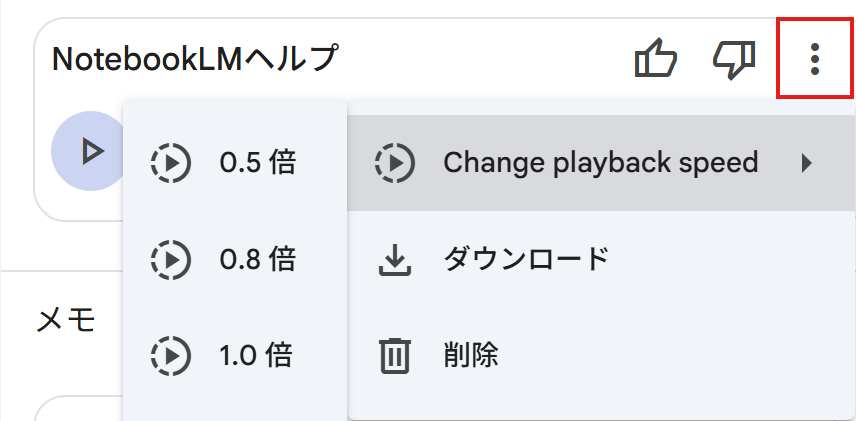The height and width of the screenshot is (421, 856).
Task: Select 0.5 倍 playback speed
Action: coord(235,162)
